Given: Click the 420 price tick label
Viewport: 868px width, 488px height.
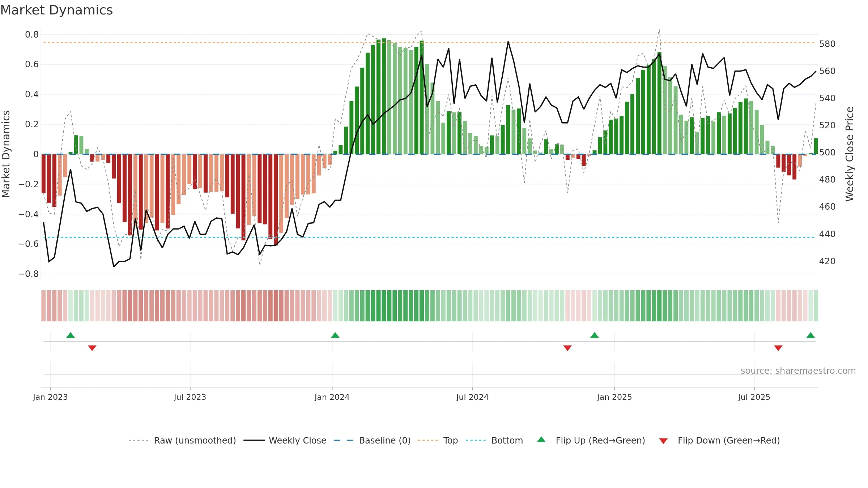Looking at the screenshot, I should pos(827,261).
